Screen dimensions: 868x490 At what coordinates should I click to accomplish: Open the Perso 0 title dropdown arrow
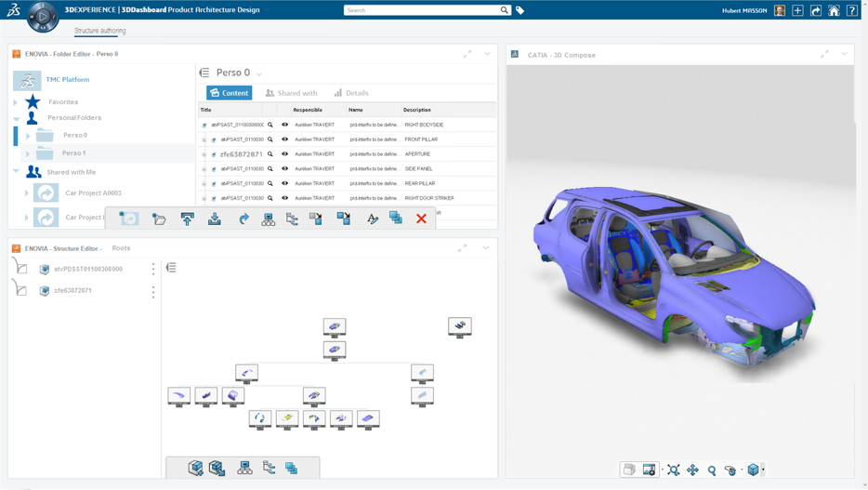pos(259,73)
